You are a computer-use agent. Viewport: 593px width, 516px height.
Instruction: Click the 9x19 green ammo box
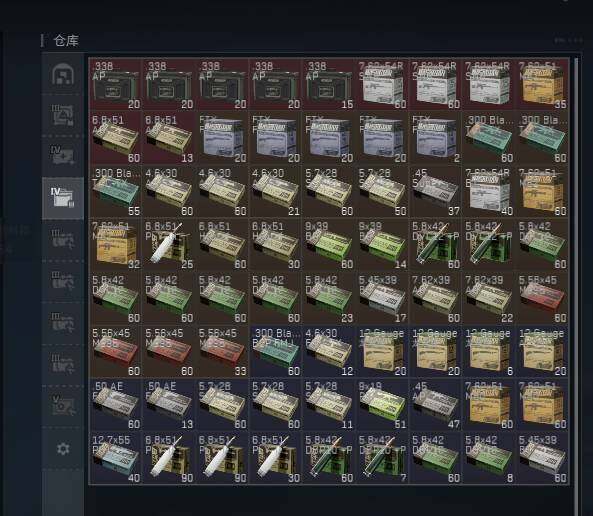pyautogui.click(x=382, y=404)
